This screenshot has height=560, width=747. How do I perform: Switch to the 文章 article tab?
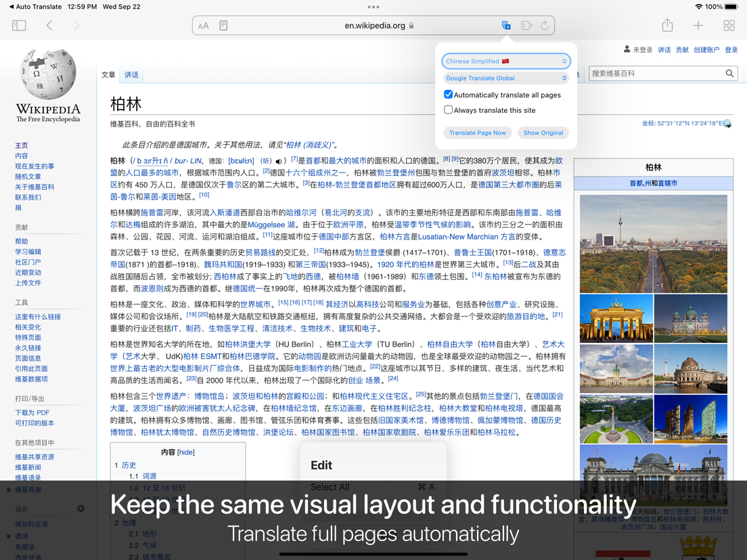coord(108,75)
